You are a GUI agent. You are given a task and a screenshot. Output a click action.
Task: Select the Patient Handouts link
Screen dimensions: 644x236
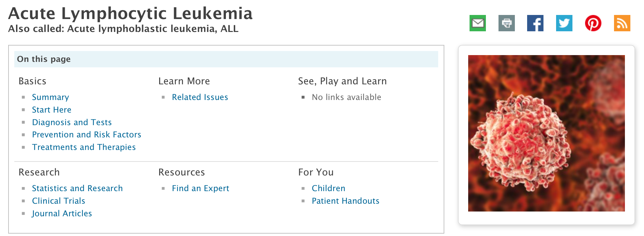click(x=346, y=201)
